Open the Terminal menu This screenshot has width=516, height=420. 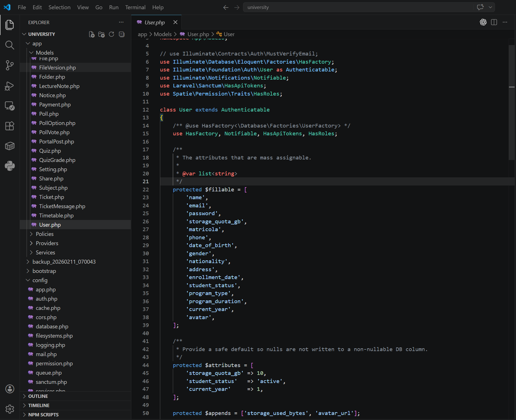click(x=135, y=7)
